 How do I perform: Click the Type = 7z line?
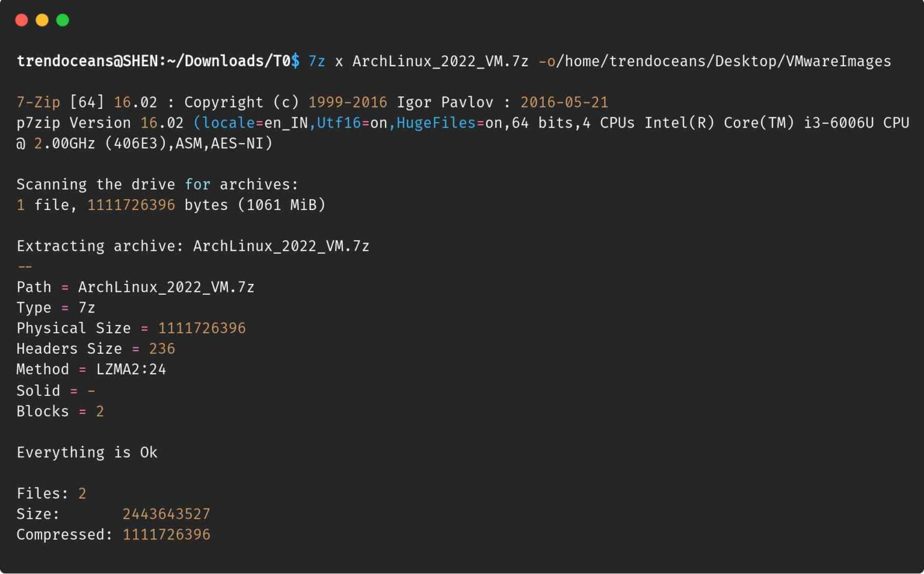(x=56, y=307)
